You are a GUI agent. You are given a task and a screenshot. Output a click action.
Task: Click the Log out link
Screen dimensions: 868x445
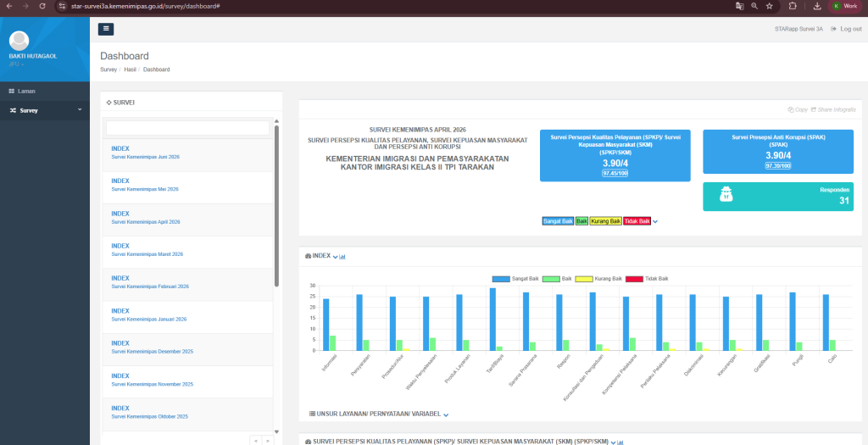[x=847, y=29]
